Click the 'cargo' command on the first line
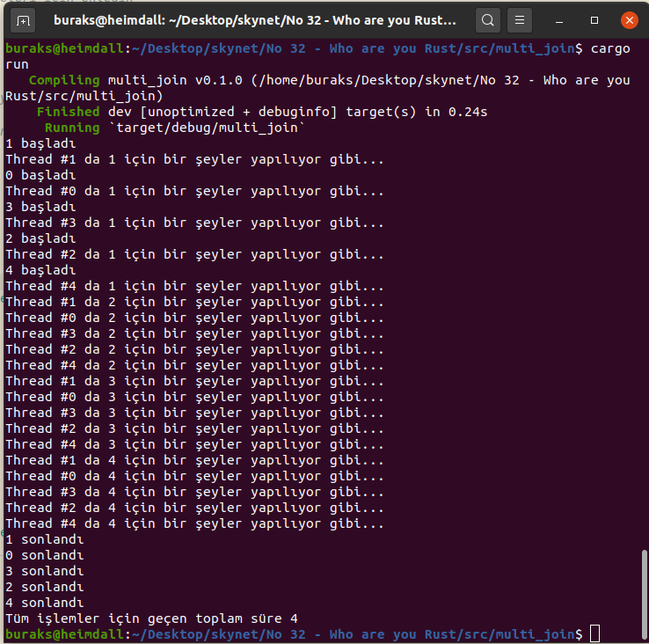The height and width of the screenshot is (644, 649). click(x=610, y=48)
